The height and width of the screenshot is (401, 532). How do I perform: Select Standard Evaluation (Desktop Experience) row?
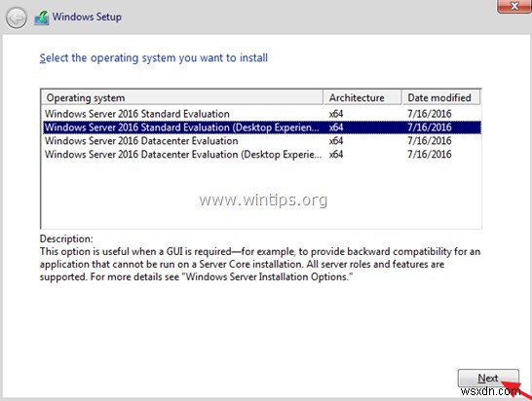[261, 128]
